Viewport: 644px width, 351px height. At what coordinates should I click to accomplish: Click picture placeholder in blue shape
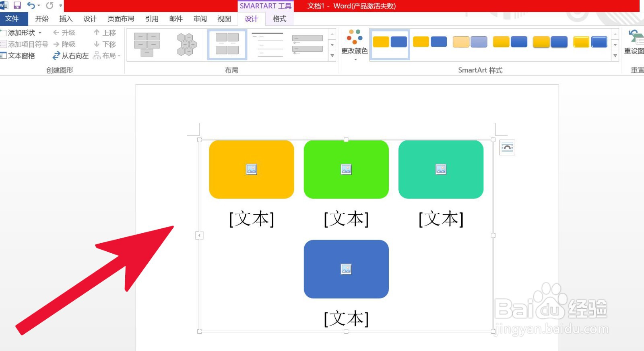coord(346,269)
